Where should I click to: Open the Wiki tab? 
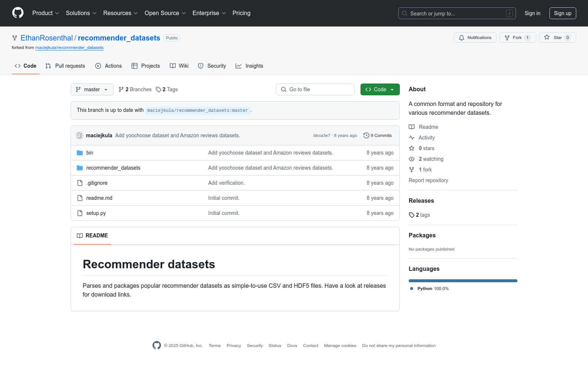click(179, 66)
